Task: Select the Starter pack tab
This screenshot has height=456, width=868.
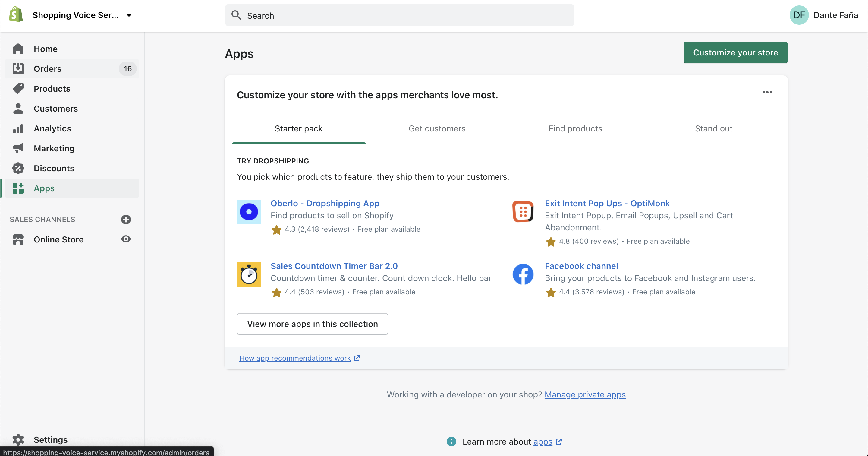Action: click(x=299, y=128)
